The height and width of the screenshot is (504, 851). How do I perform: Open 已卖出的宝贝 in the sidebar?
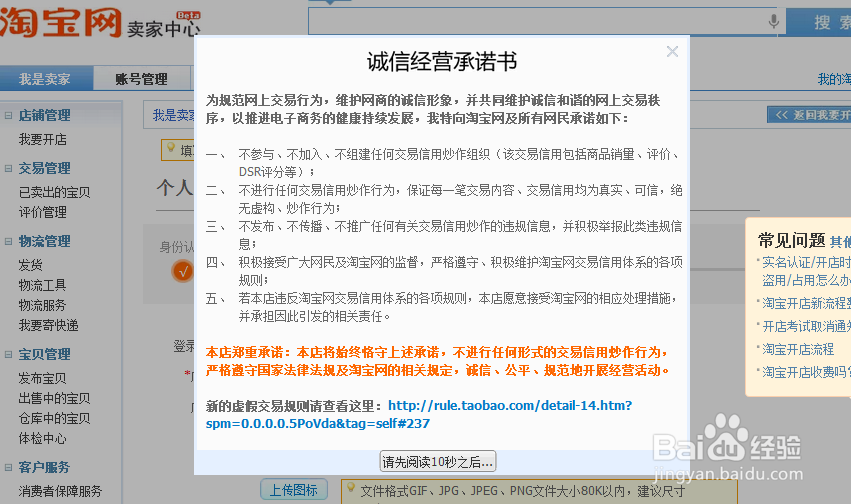click(x=54, y=192)
